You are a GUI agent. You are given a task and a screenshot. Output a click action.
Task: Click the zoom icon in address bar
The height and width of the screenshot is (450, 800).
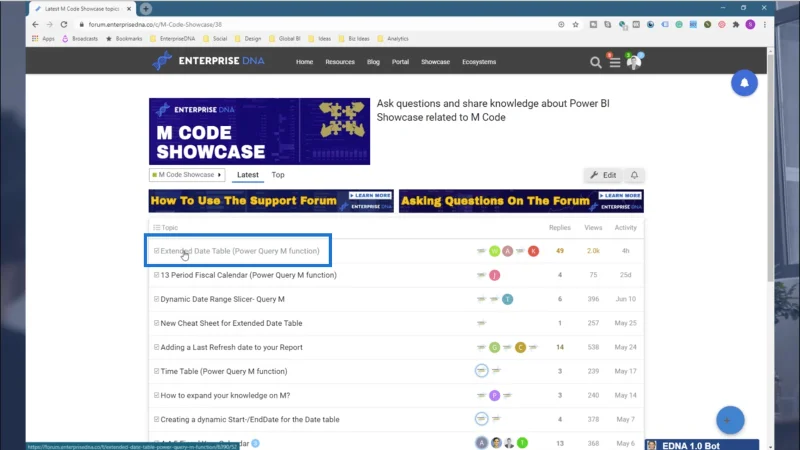(561, 24)
